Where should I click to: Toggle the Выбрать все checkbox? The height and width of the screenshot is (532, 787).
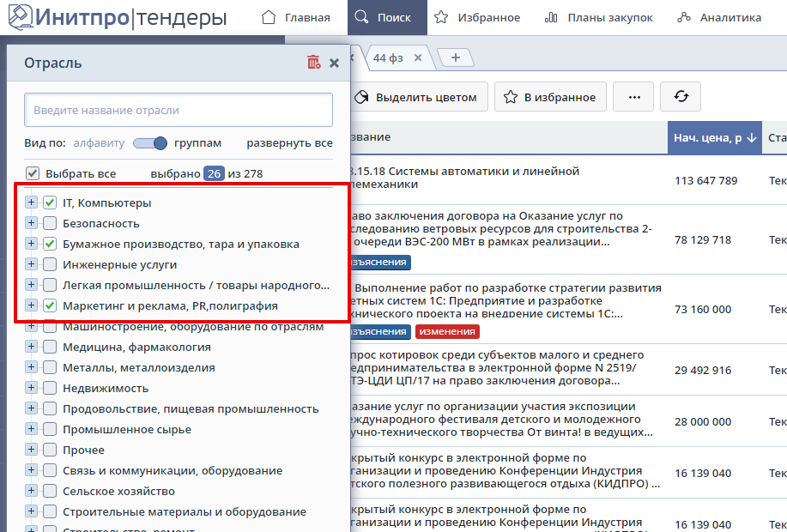33,173
